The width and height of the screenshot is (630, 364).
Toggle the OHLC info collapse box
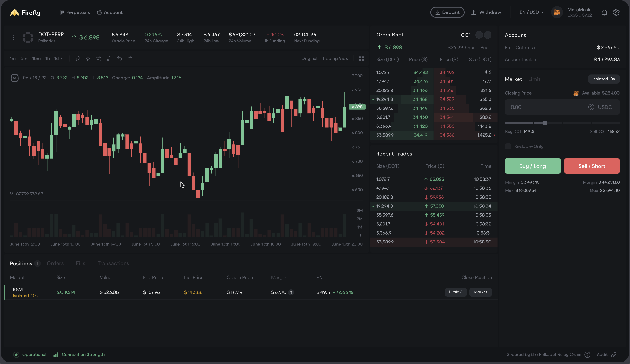click(x=14, y=78)
